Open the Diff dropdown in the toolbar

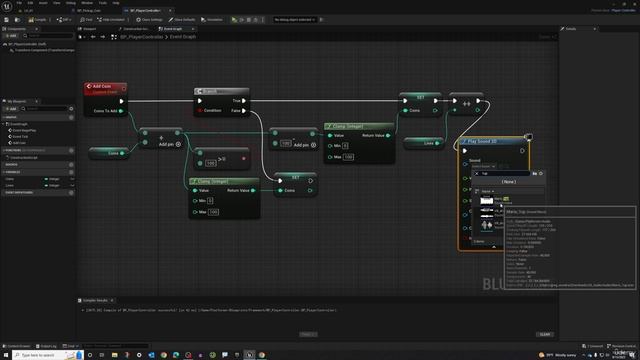pos(64,20)
